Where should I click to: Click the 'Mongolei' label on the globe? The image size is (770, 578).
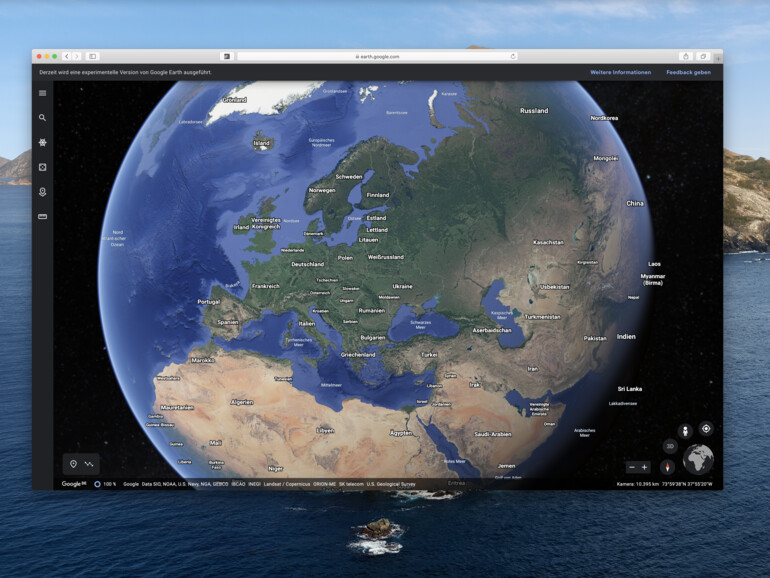click(605, 158)
